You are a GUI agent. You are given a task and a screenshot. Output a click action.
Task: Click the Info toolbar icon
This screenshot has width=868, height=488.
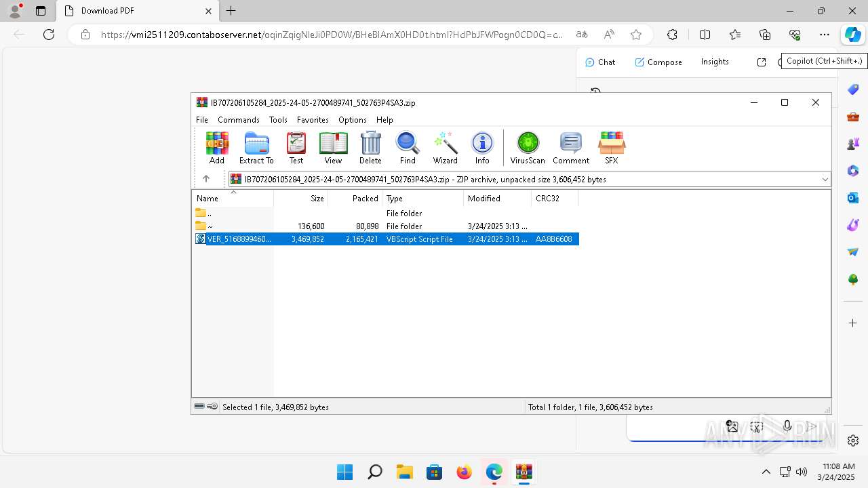[x=482, y=148]
